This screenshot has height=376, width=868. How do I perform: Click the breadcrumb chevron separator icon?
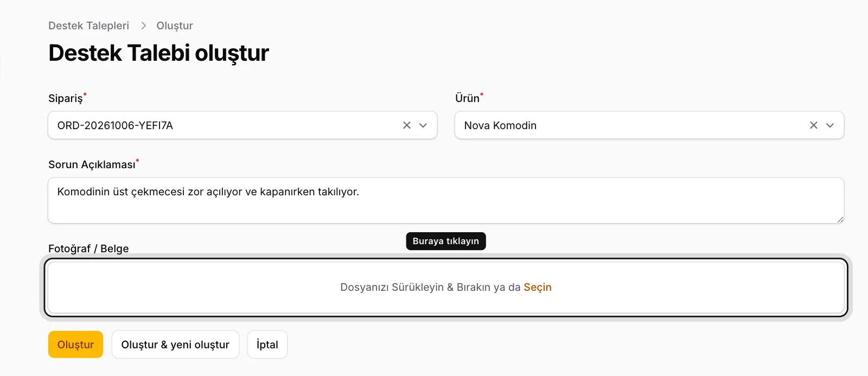pos(143,26)
